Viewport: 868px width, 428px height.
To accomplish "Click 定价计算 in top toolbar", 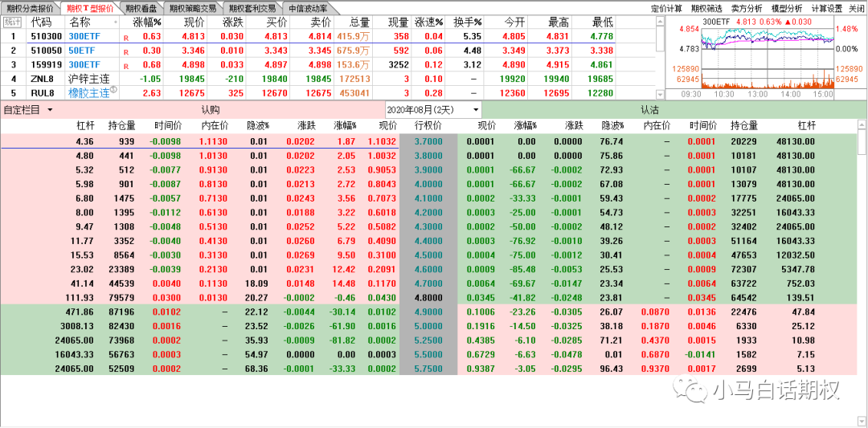I will point(666,8).
